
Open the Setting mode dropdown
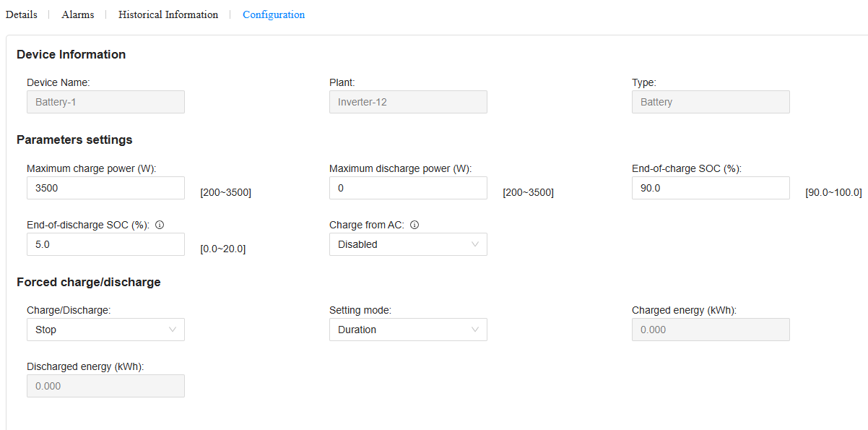click(408, 330)
